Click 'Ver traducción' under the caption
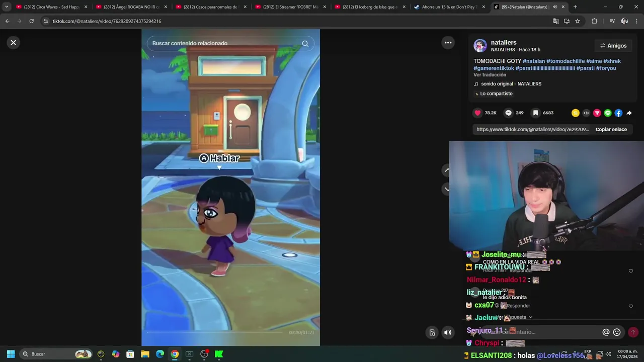The height and width of the screenshot is (362, 644). pyautogui.click(x=490, y=75)
